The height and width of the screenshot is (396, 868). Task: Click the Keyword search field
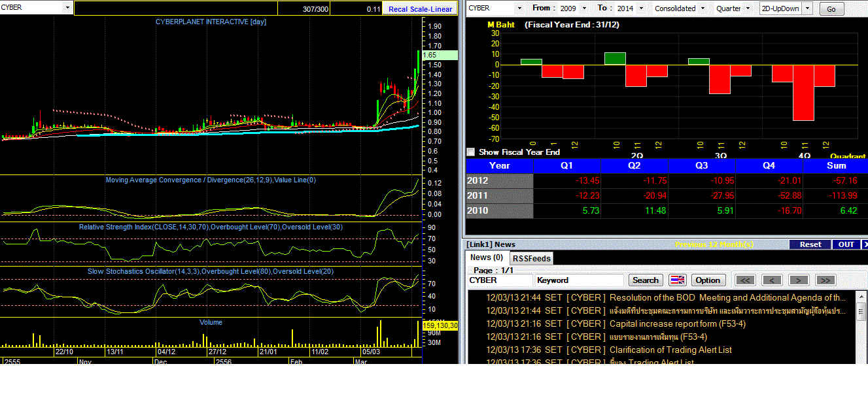tap(579, 280)
